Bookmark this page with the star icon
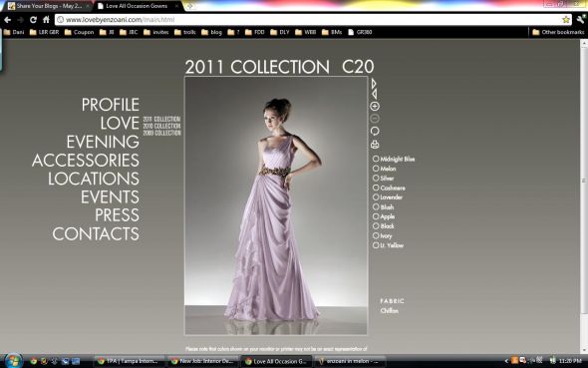 tap(566, 20)
